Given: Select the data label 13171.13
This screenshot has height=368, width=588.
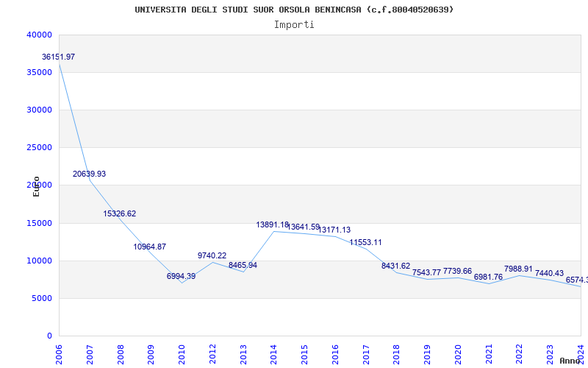Looking at the screenshot, I should coord(334,230).
